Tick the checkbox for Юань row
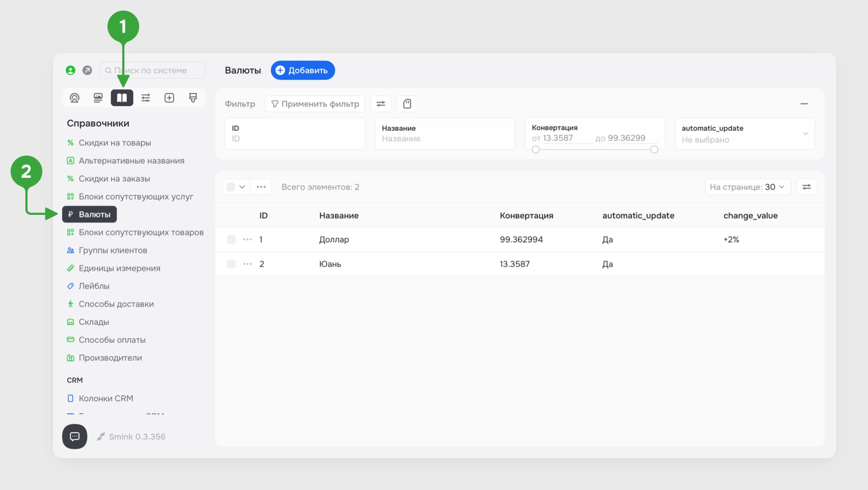 coord(231,264)
